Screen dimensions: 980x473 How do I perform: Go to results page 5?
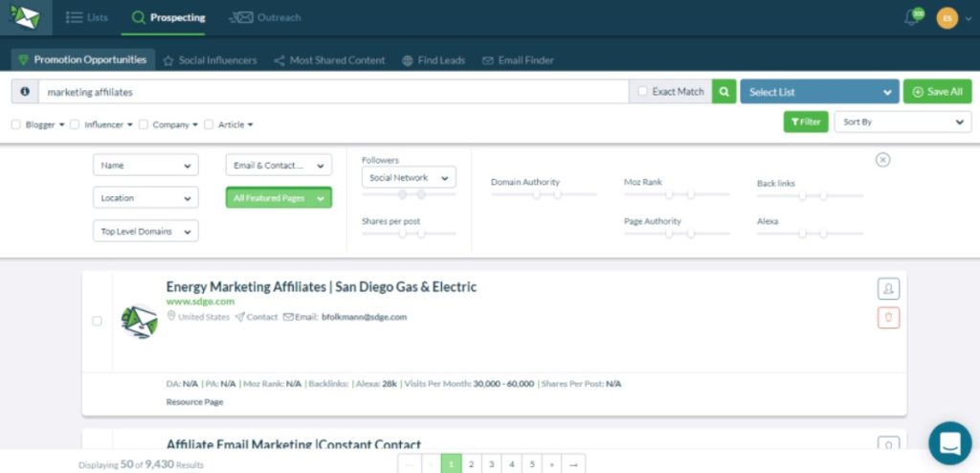[x=531, y=464]
